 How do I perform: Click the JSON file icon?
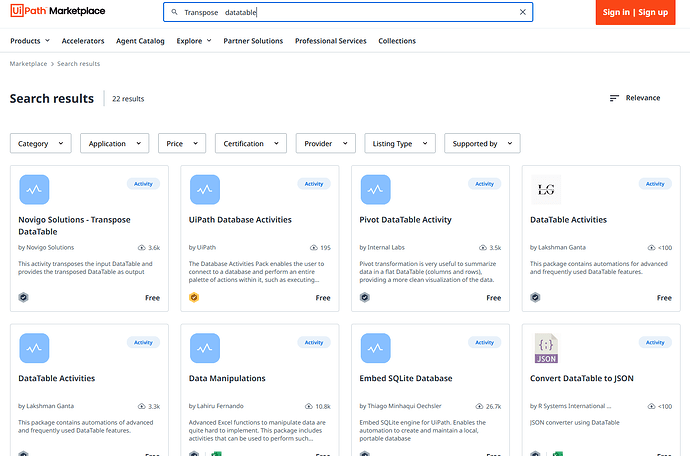[x=546, y=348]
